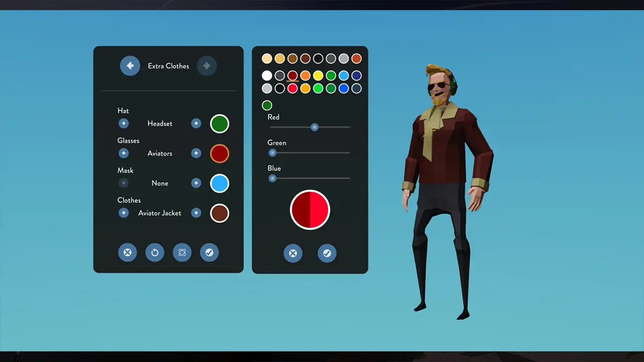Image resolution: width=644 pixels, height=362 pixels.
Task: Click the Green slider handle
Action: pos(273,153)
